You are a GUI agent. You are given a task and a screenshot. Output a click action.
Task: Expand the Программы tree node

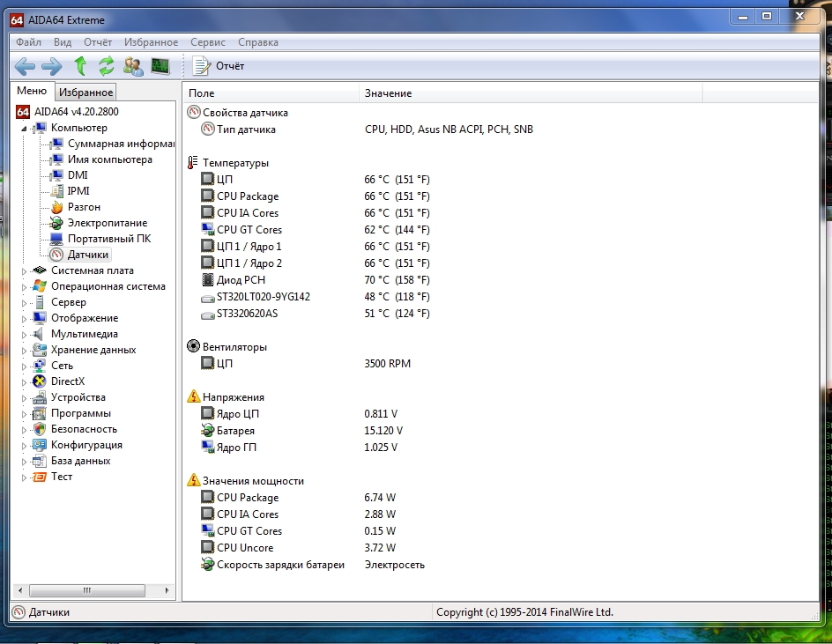24,414
